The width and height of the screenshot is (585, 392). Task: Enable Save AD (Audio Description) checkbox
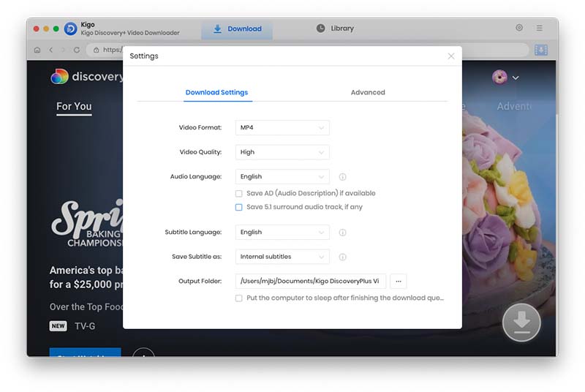coord(239,194)
